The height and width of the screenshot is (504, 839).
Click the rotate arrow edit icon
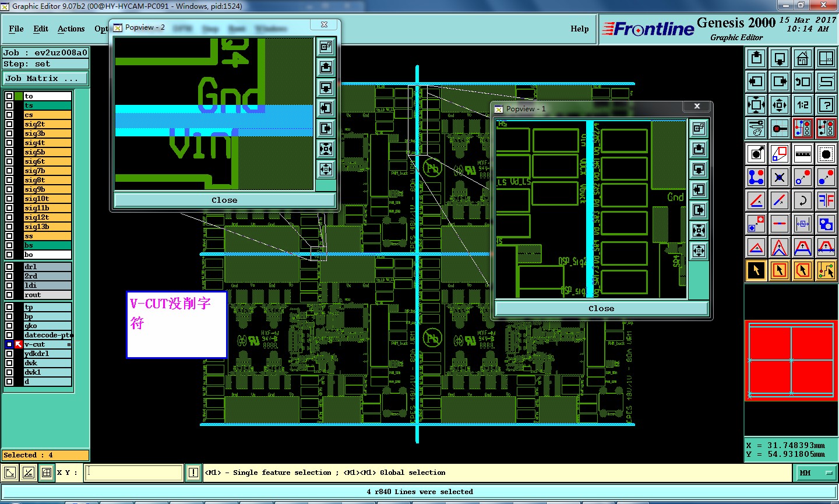pos(803,200)
